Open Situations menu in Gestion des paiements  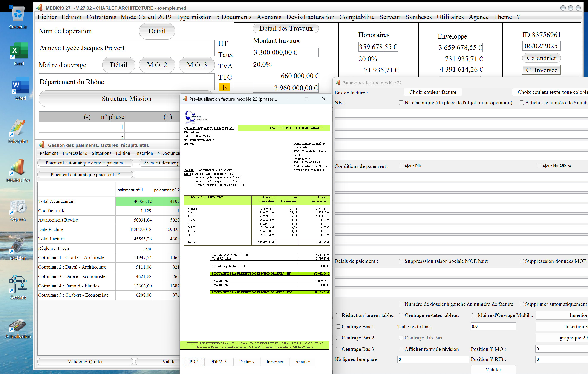[102, 153]
